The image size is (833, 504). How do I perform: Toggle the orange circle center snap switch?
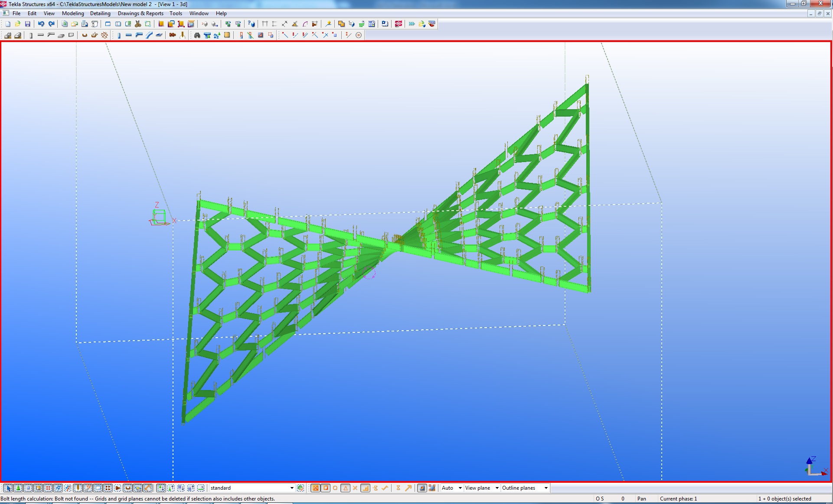point(335,488)
